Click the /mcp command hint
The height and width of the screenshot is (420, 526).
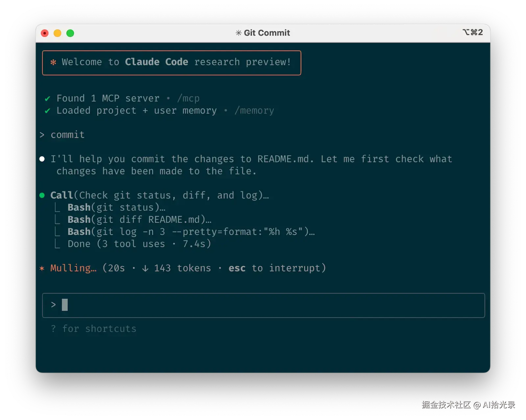[188, 98]
